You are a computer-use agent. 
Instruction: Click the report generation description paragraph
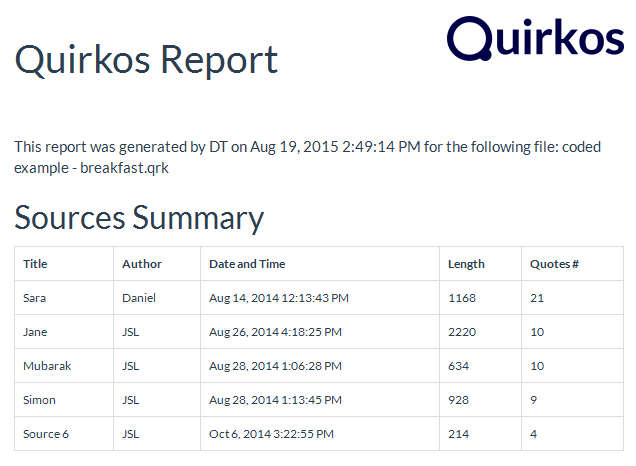(x=307, y=157)
